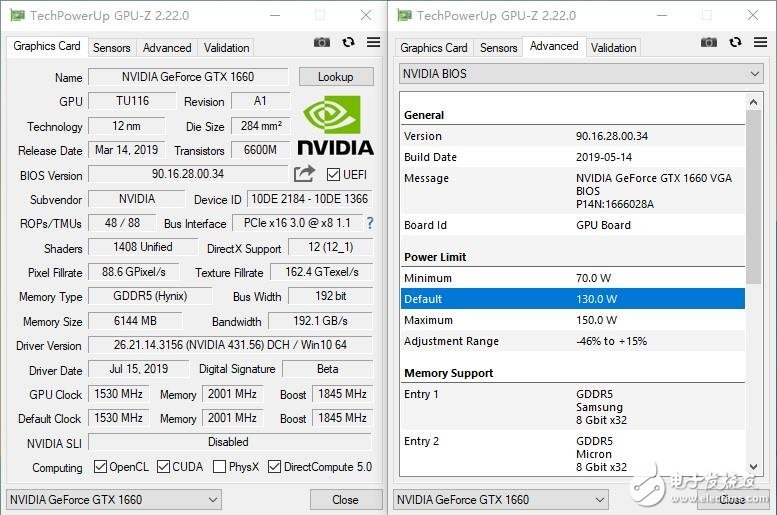Click the Bus Interface question mark
The width and height of the screenshot is (777, 515).
370,223
